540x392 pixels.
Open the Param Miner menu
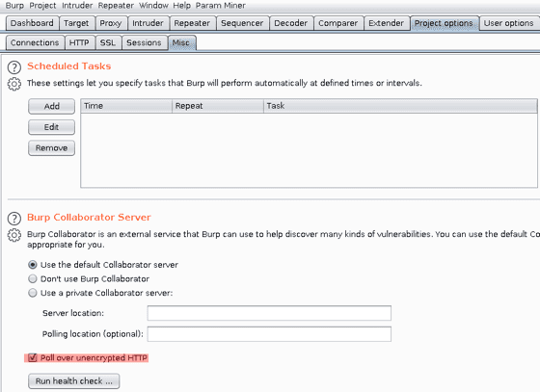click(221, 6)
